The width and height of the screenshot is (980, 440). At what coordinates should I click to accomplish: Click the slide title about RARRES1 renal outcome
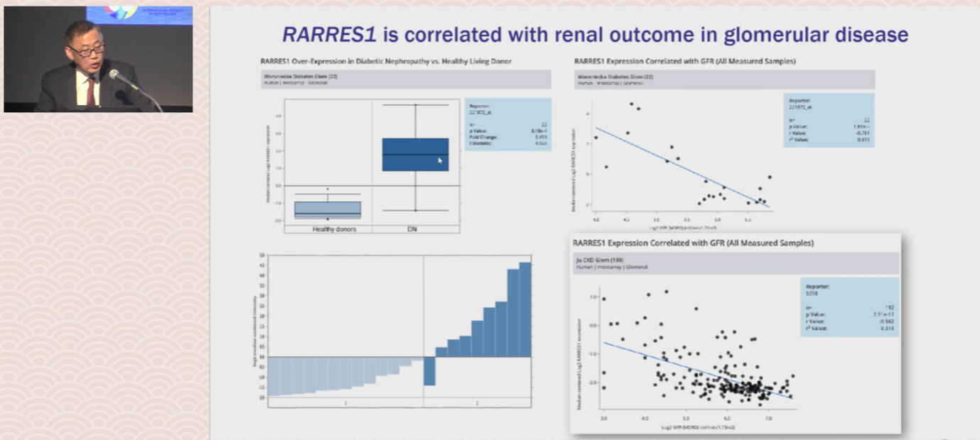[595, 34]
